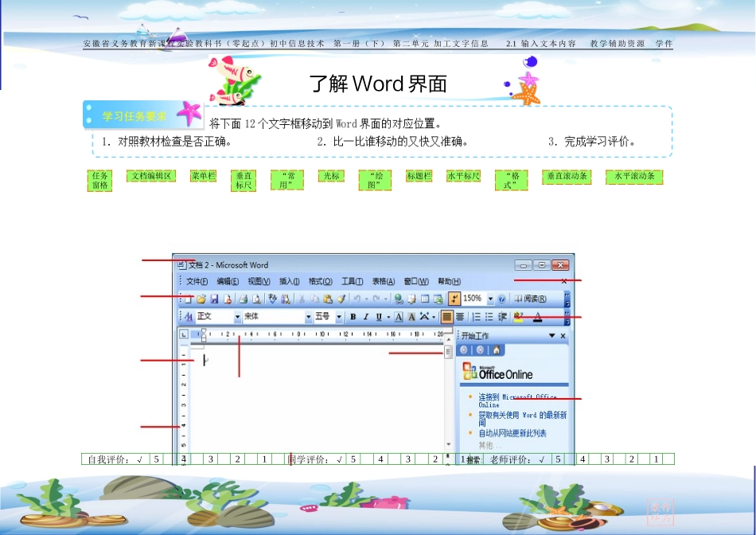Image resolution: width=756 pixels, height=535 pixels.
Task: Open the Zoom 150% dropdown arrow
Action: (490, 299)
